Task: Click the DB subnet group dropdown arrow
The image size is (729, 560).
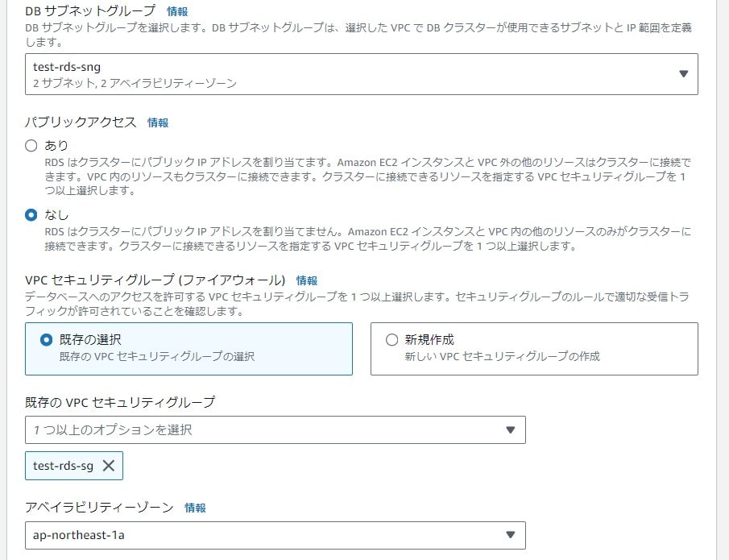Action: [683, 74]
